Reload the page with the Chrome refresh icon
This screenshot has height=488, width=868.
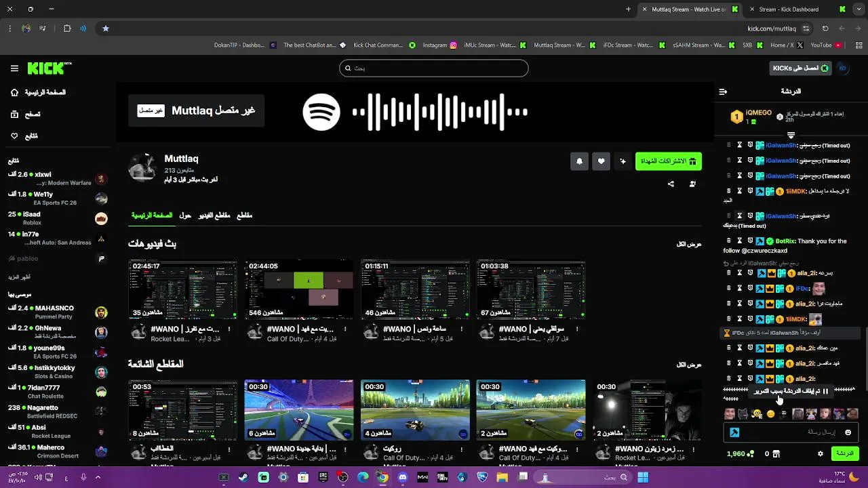(x=825, y=28)
